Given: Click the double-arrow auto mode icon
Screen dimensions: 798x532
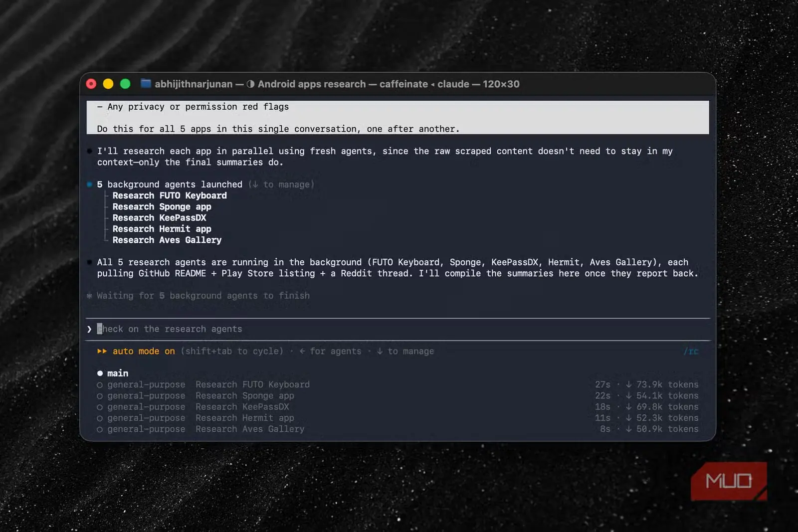Looking at the screenshot, I should tap(102, 351).
